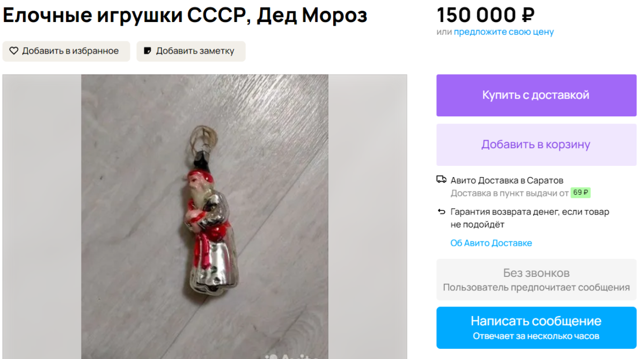The width and height of the screenshot is (644, 359).
Task: Click the 150 000 ₽ price
Action: tap(486, 14)
